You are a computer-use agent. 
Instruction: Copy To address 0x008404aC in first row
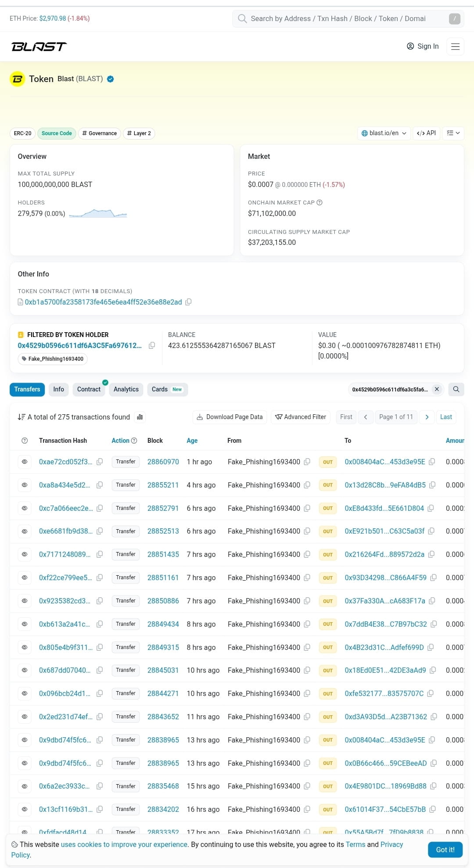[432, 462]
